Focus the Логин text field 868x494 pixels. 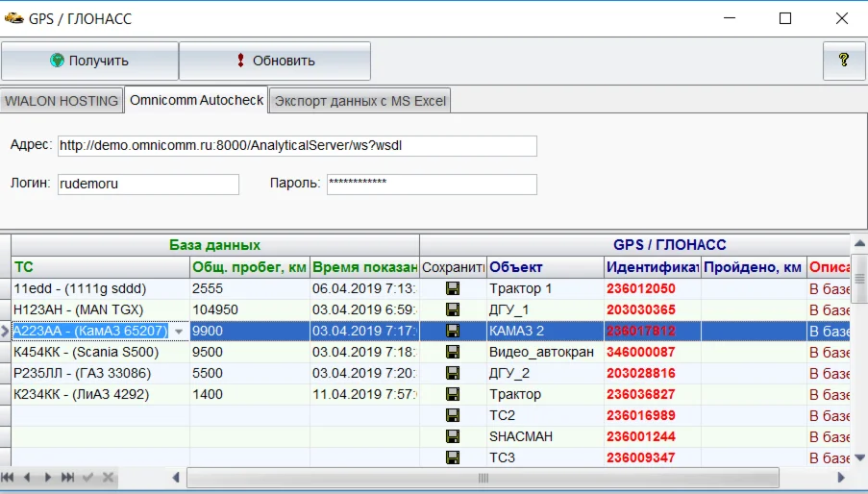tap(147, 184)
